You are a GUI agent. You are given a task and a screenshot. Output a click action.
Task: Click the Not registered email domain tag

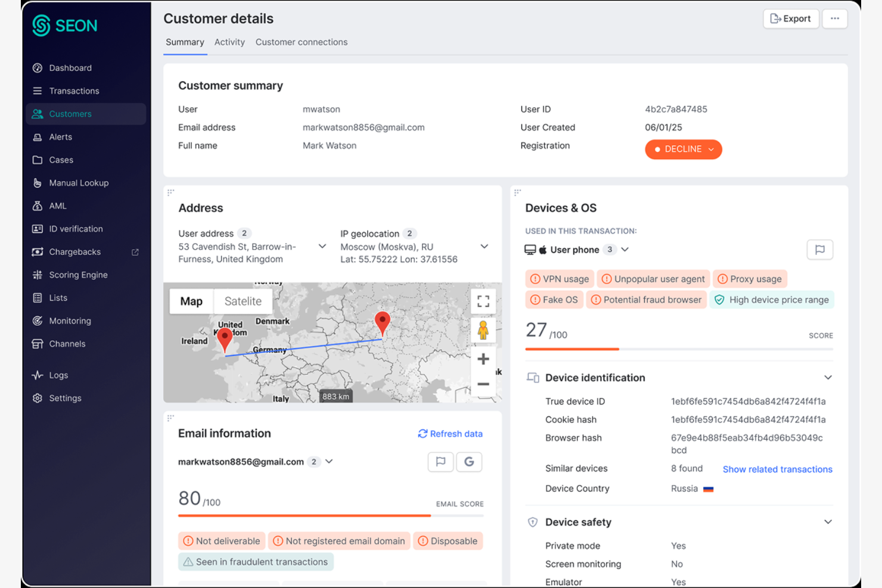(x=339, y=541)
